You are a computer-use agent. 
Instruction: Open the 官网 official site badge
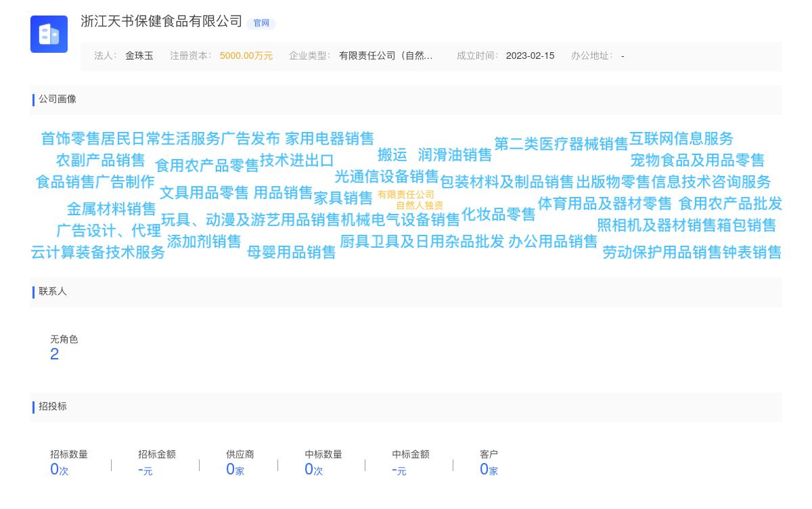pos(261,23)
